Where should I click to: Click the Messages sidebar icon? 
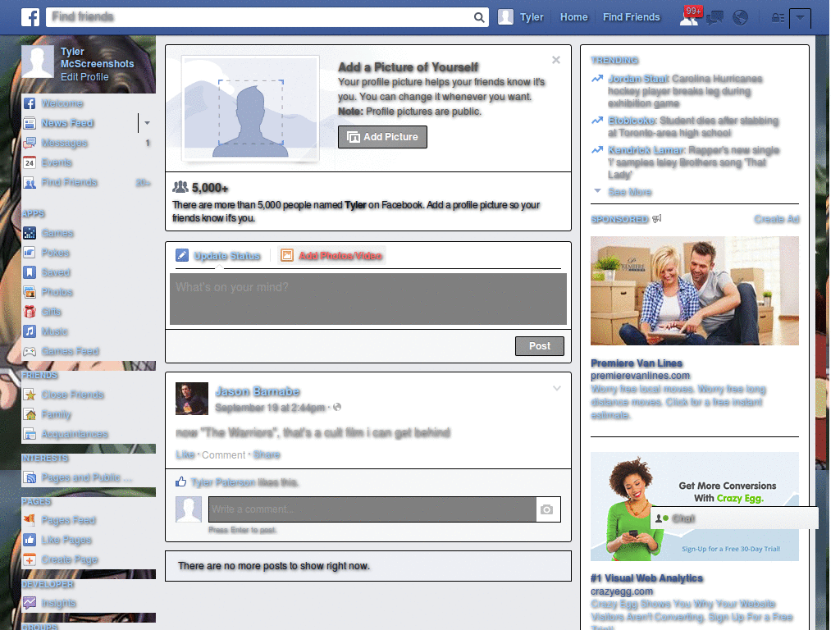pos(30,143)
